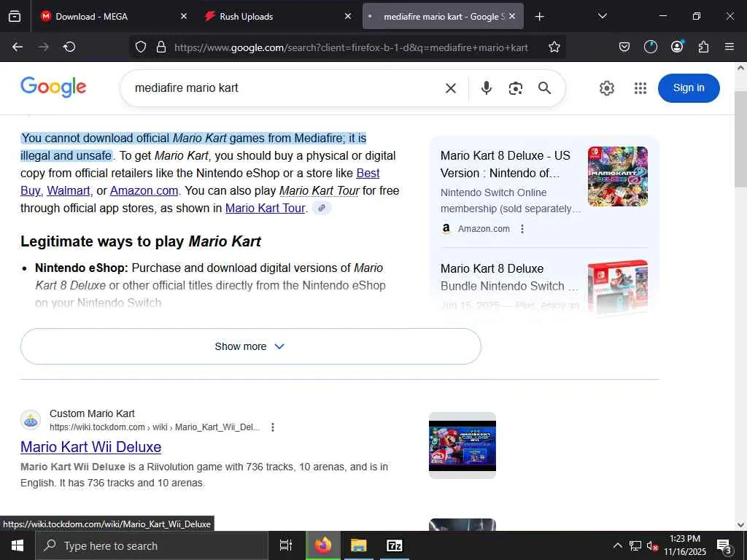Click the Google logo
The image size is (747, 560).
(x=53, y=87)
